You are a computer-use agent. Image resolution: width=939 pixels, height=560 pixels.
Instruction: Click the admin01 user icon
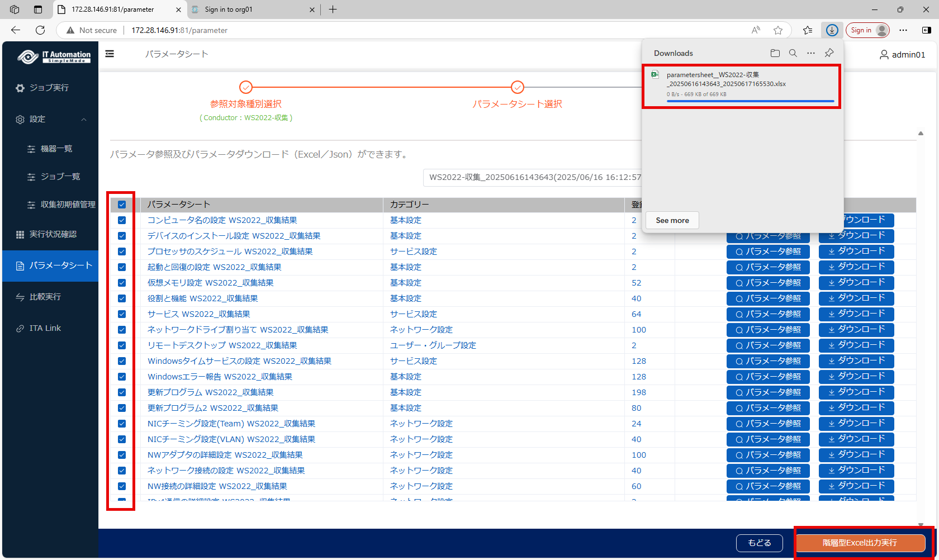[884, 55]
